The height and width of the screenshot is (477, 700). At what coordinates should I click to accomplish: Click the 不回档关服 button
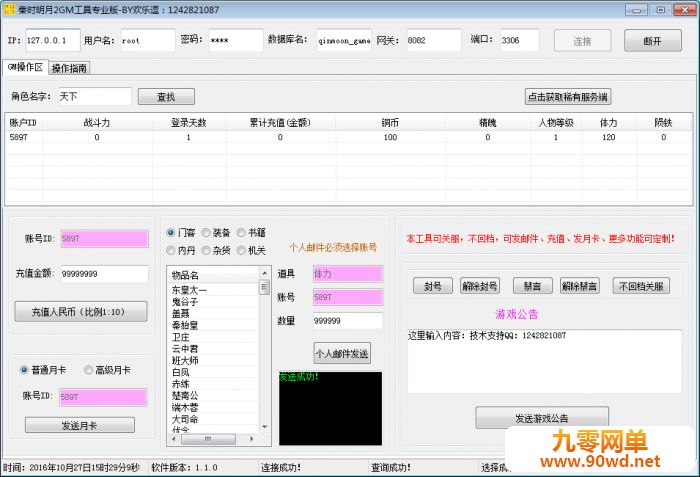(x=641, y=286)
